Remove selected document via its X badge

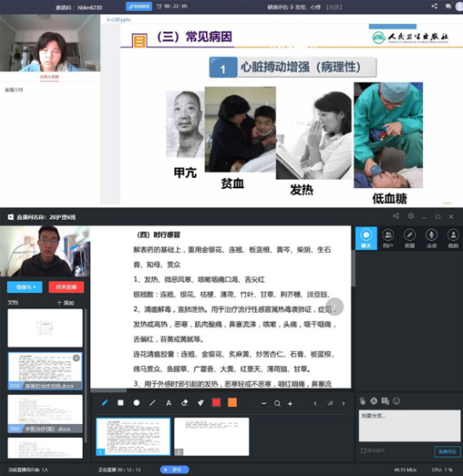coord(77,358)
